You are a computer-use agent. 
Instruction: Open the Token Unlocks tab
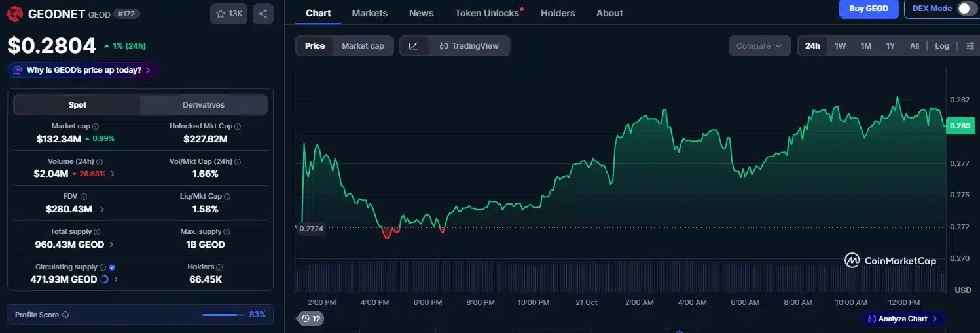pos(487,13)
